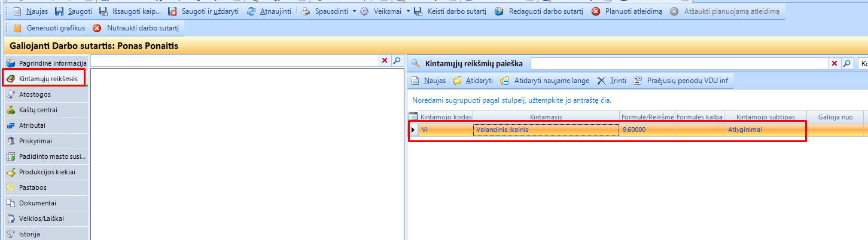Sort by the Formulė/Reikšmė column header

pos(647,117)
